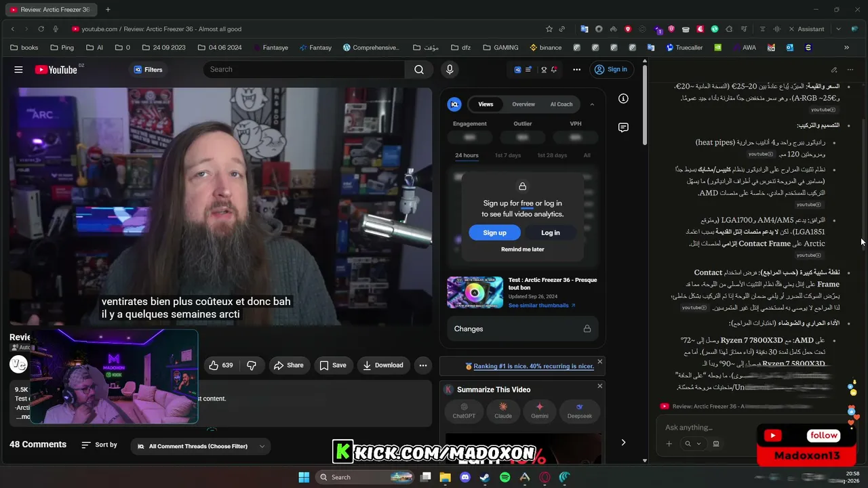Choose Deepseek to summarize the video
868x488 pixels.
click(579, 411)
